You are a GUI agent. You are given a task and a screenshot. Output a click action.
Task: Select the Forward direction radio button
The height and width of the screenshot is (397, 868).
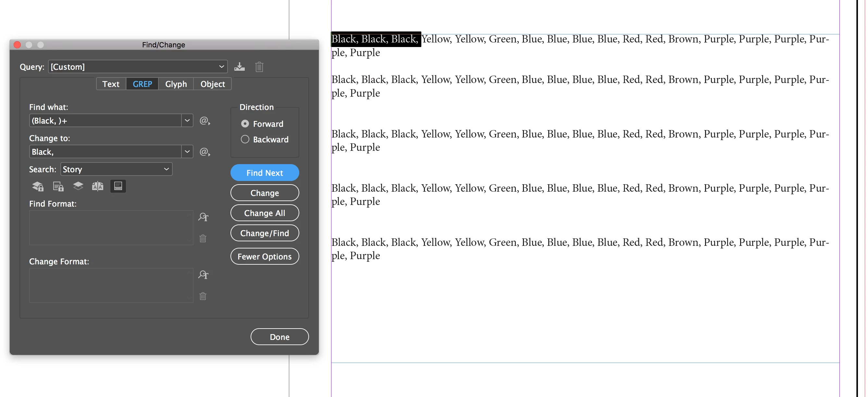pyautogui.click(x=245, y=124)
